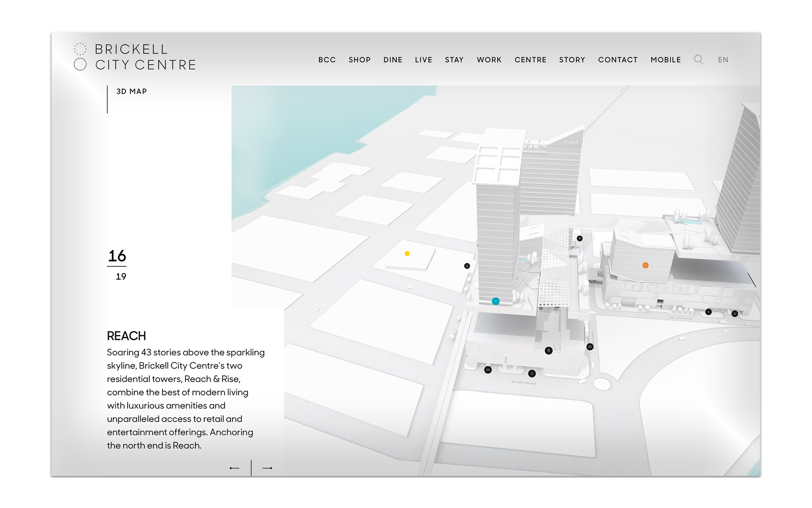Click the 3D MAP section label

(x=132, y=91)
